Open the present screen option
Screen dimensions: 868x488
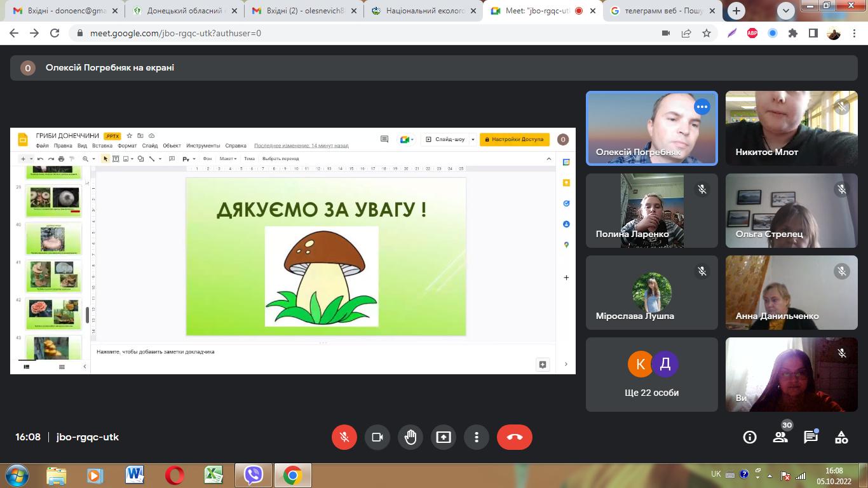pos(444,437)
